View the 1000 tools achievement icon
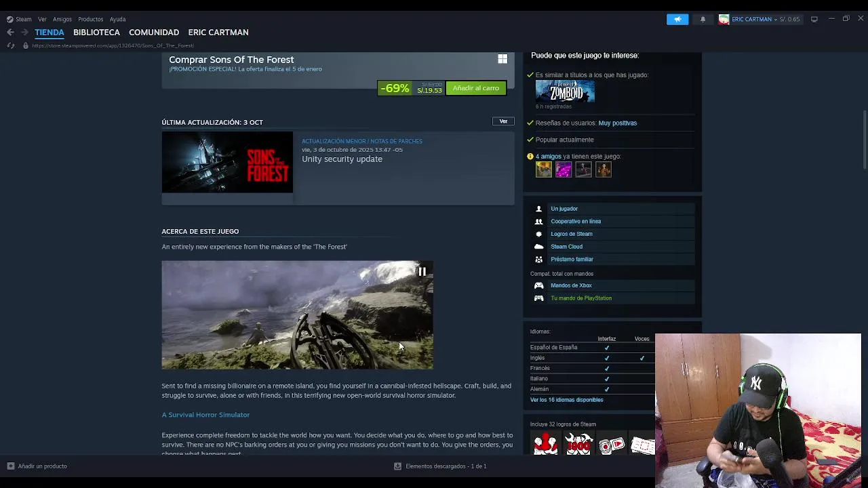Viewport: 868px width, 488px height. 578,444
